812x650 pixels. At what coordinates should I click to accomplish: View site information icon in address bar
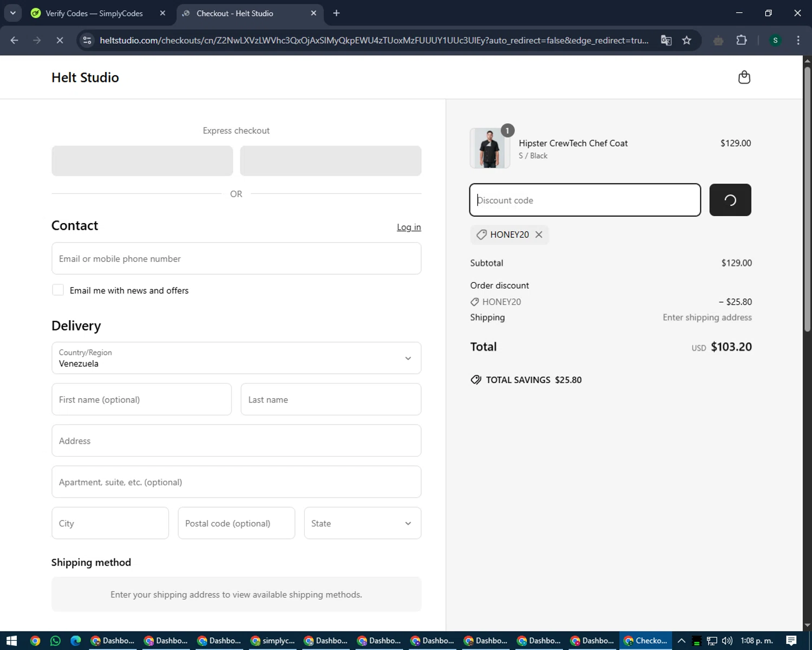coord(87,40)
